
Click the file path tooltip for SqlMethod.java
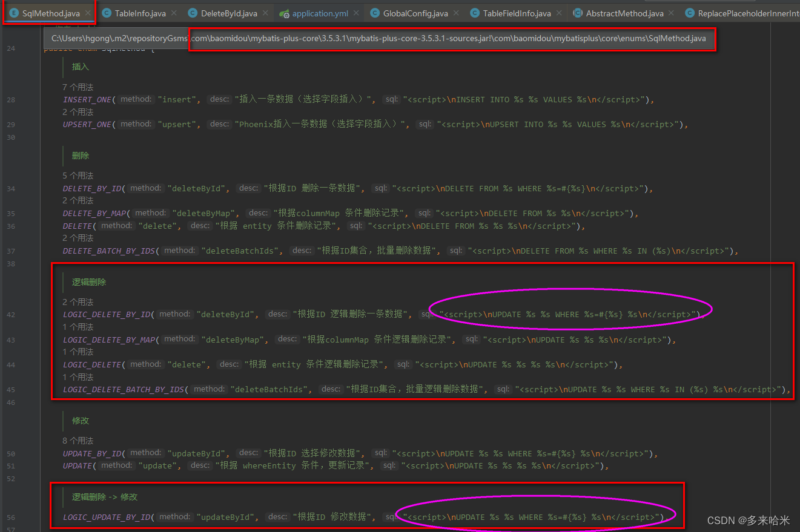(379, 38)
